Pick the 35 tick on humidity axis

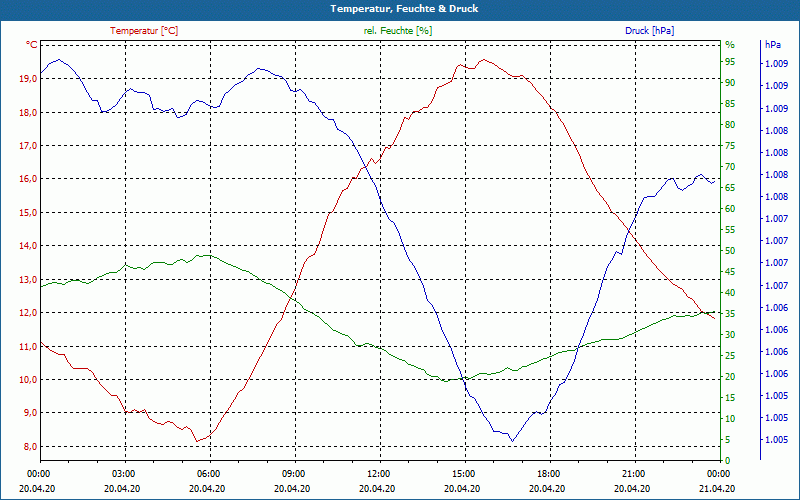pyautogui.click(x=730, y=314)
